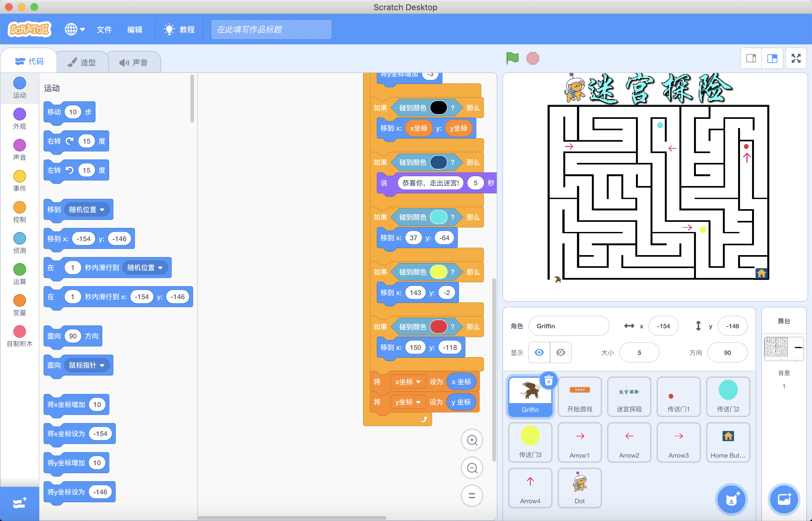Select the 传送门3 sprite
Image resolution: width=812 pixels, height=521 pixels.
point(530,442)
